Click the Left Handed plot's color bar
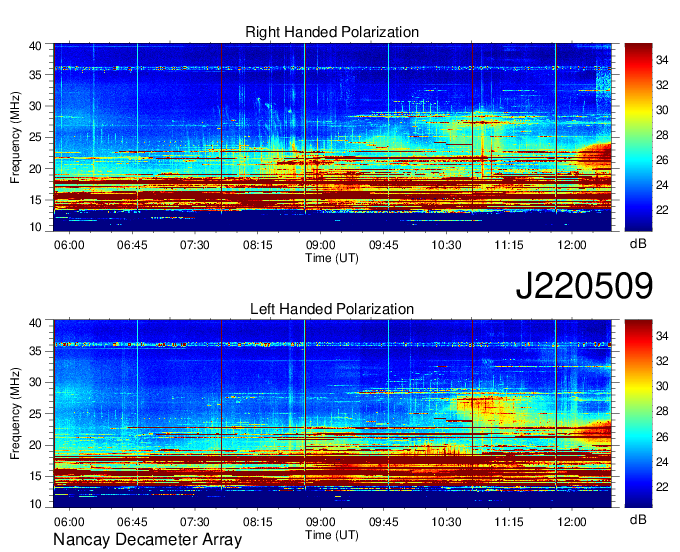The image size is (680, 552). tap(638, 414)
